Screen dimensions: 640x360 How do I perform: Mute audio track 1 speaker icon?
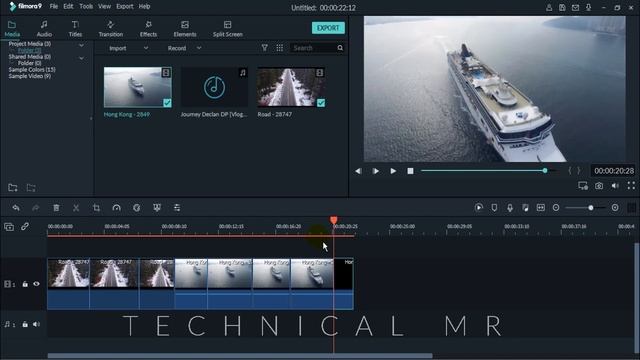[x=36, y=324]
